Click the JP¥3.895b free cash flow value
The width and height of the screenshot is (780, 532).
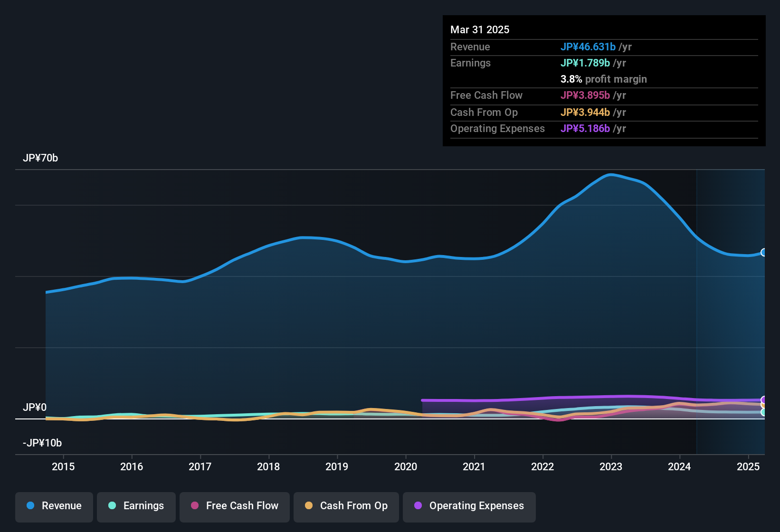coord(585,95)
